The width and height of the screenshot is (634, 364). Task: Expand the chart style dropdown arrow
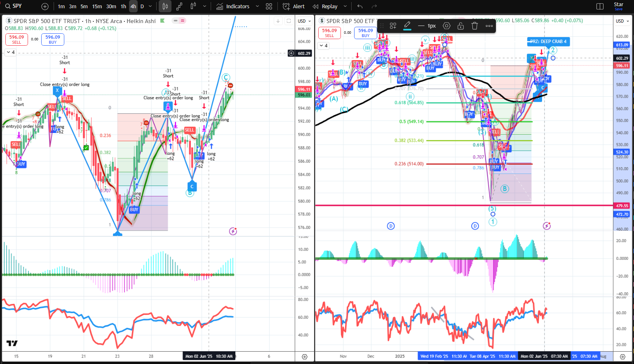click(204, 7)
